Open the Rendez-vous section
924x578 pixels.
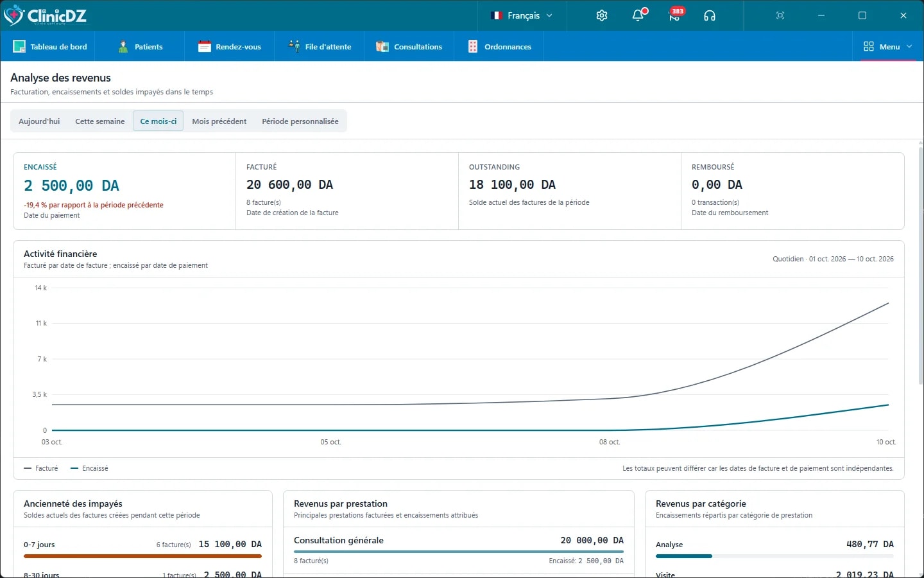(230, 46)
